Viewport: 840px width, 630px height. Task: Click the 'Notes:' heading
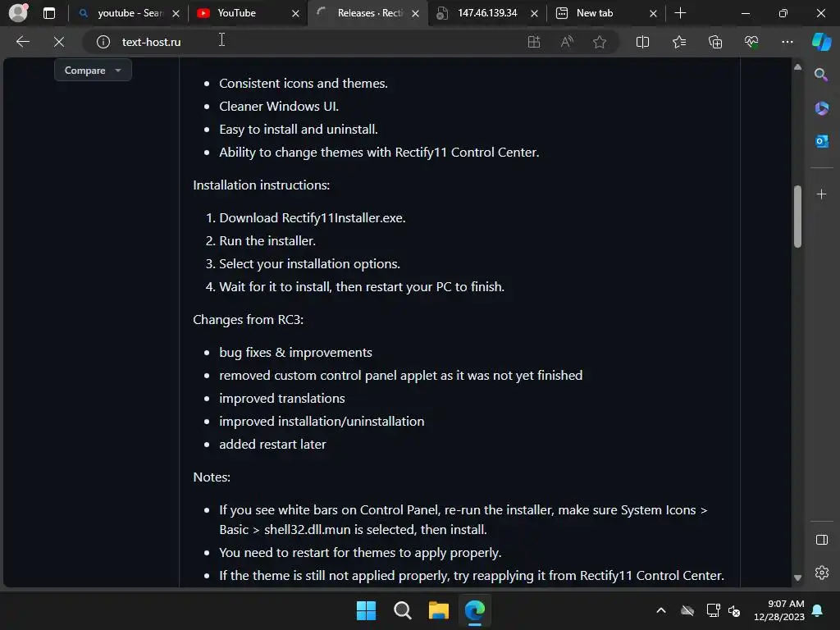tap(212, 477)
